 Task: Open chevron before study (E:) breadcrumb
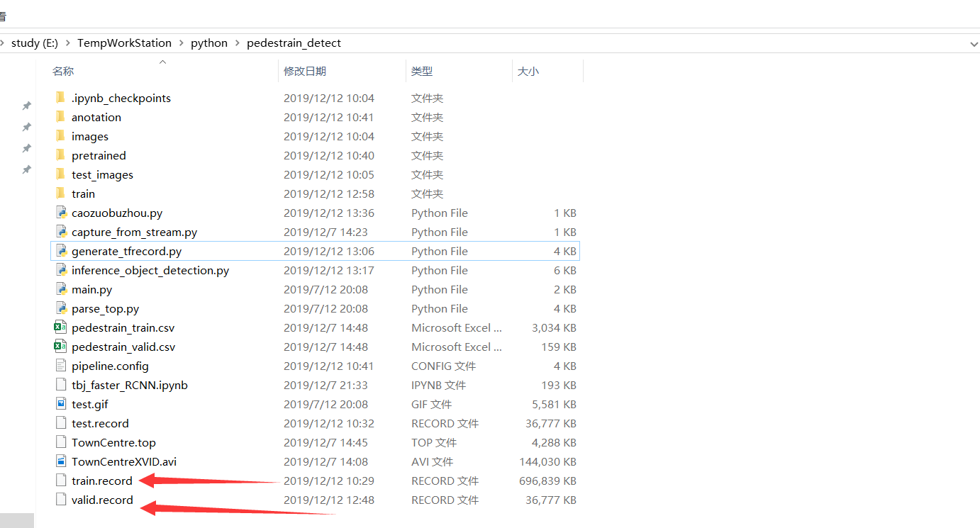[x=3, y=43]
